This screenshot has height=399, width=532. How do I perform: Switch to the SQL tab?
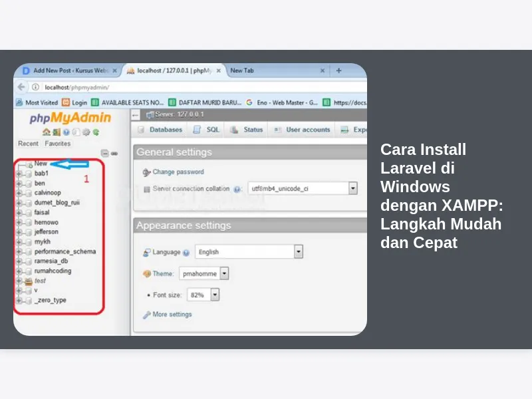point(207,130)
